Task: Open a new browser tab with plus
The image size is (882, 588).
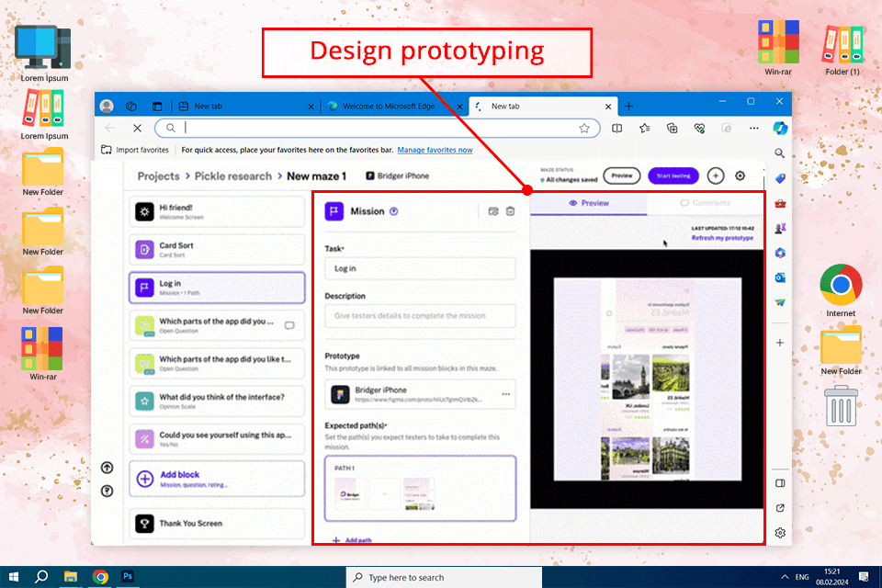Action: click(628, 106)
